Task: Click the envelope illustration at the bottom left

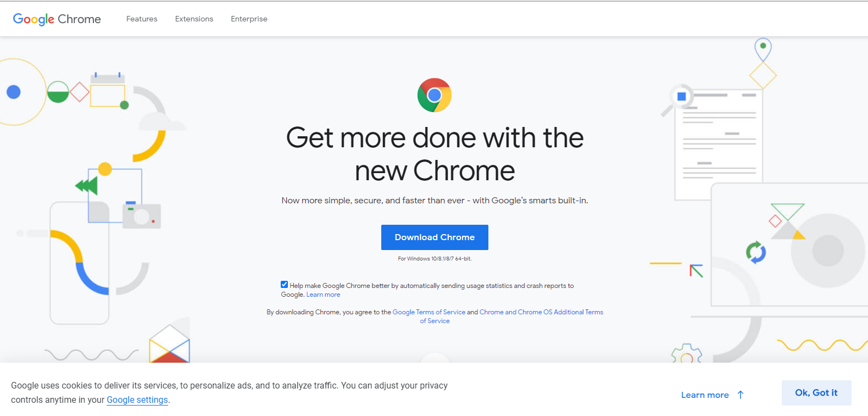Action: (x=169, y=343)
